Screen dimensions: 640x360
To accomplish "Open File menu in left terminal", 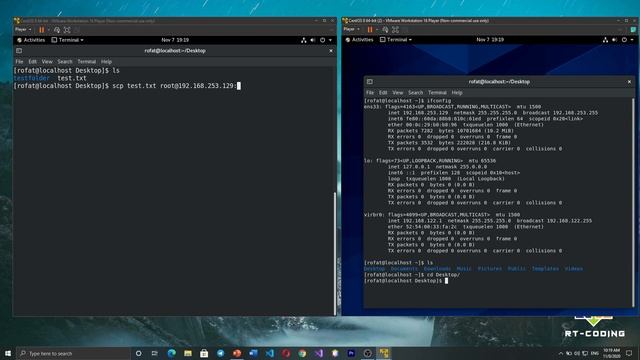I will (19, 62).
